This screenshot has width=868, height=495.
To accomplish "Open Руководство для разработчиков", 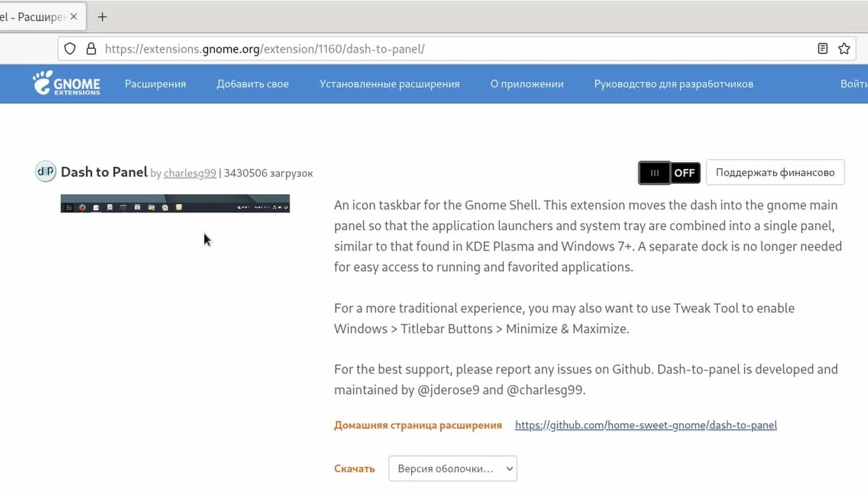I will pos(674,84).
